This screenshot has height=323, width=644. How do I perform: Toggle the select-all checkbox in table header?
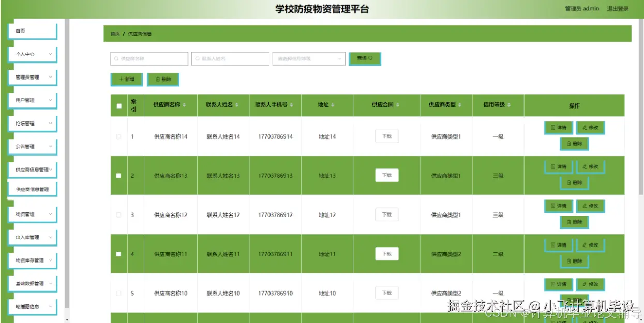point(119,106)
